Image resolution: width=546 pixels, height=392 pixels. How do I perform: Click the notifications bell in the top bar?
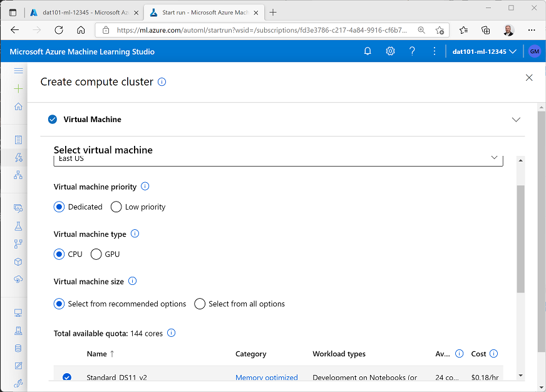click(x=368, y=51)
